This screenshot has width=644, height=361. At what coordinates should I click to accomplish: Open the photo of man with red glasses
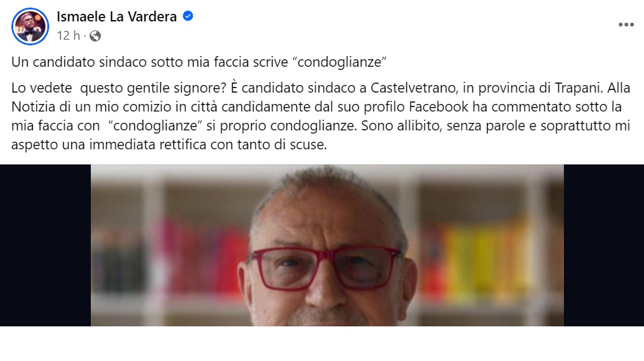click(327, 245)
